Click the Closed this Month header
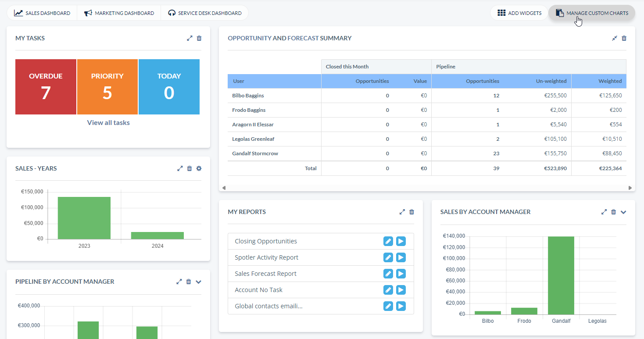This screenshot has height=339, width=644. (x=376, y=67)
